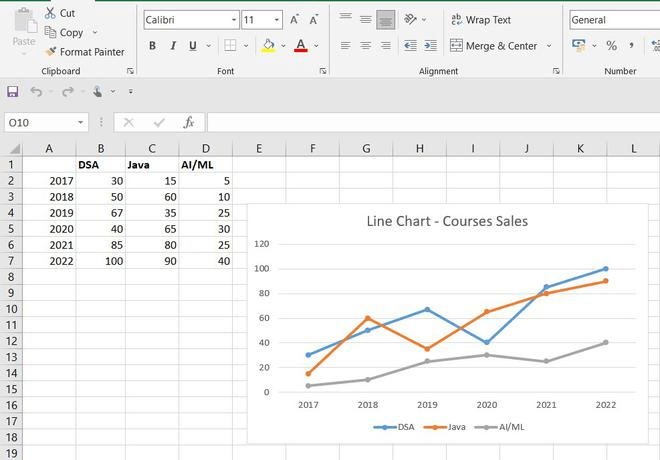
Task: Toggle Bottom Align highlighted icon
Action: [386, 19]
